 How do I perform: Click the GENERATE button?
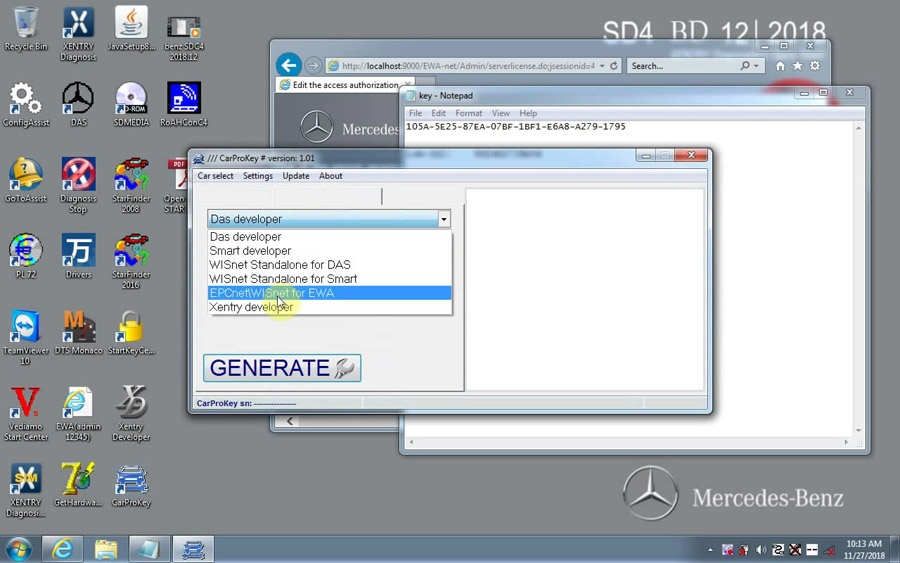point(282,368)
